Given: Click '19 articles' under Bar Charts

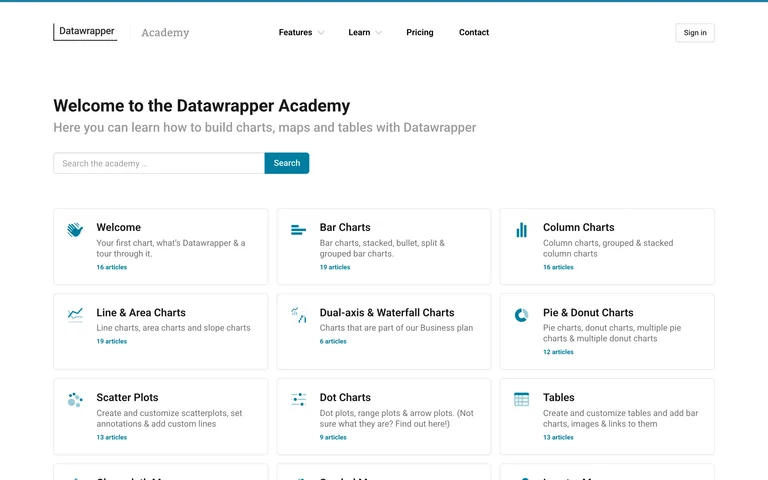Looking at the screenshot, I should tap(335, 267).
